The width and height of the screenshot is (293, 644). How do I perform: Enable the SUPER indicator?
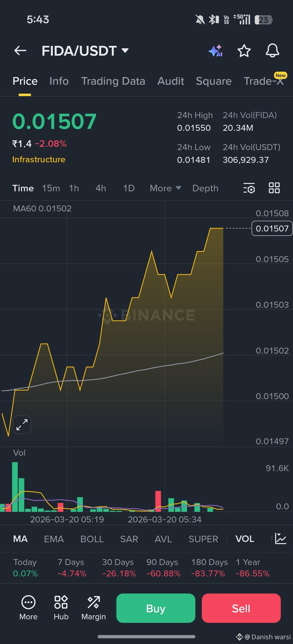coord(203,539)
